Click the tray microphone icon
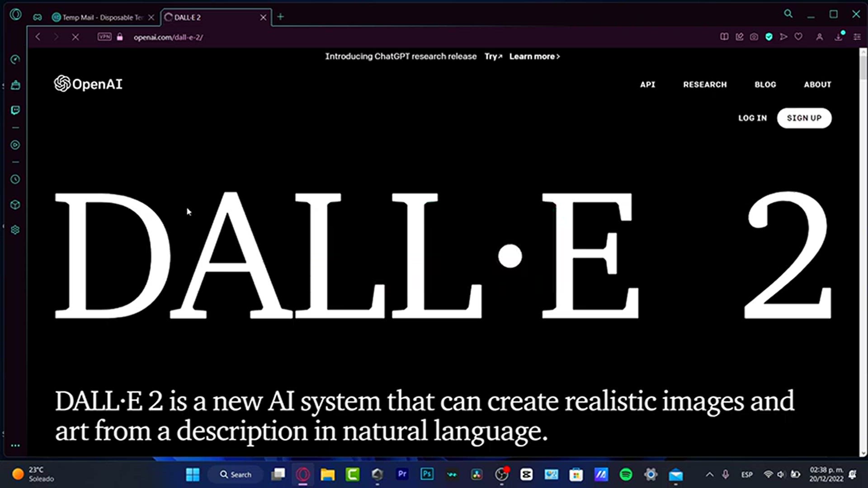 pyautogui.click(x=726, y=474)
